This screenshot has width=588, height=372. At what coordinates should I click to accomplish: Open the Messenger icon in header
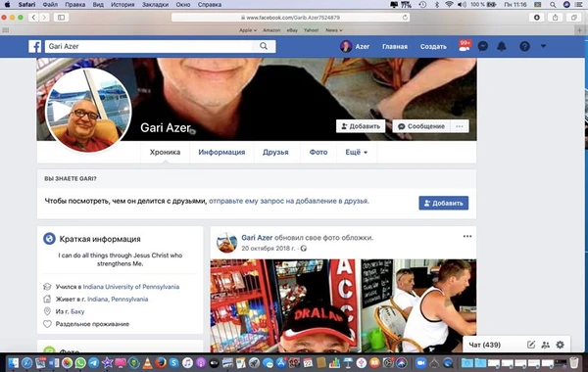tap(483, 46)
